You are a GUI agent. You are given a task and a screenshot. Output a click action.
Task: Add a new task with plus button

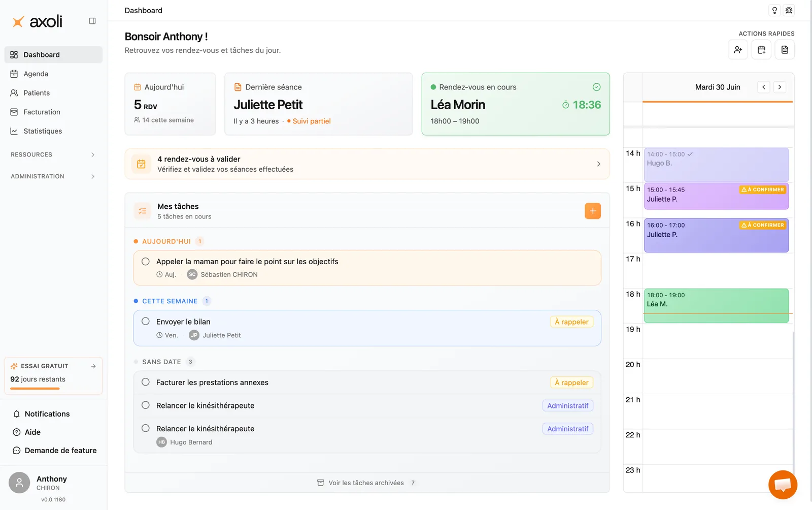tap(593, 211)
